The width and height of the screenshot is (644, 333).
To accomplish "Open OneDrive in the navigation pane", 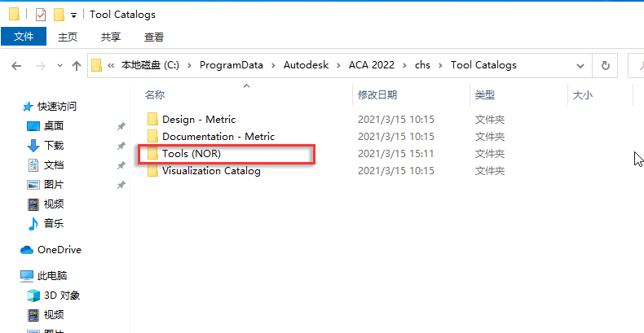I will point(59,250).
